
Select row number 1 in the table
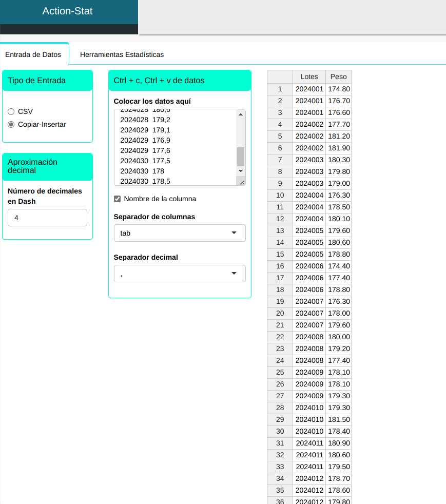[x=280, y=89]
